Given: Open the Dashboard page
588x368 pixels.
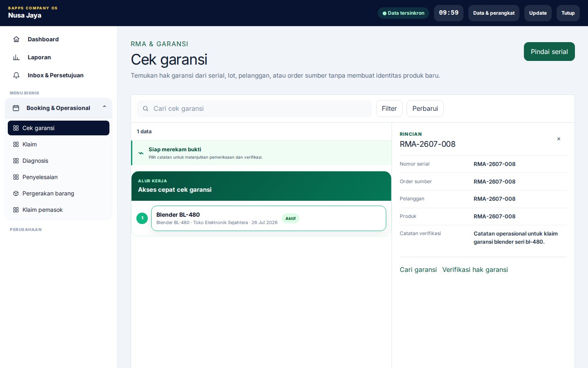Looking at the screenshot, I should [x=59, y=39].
